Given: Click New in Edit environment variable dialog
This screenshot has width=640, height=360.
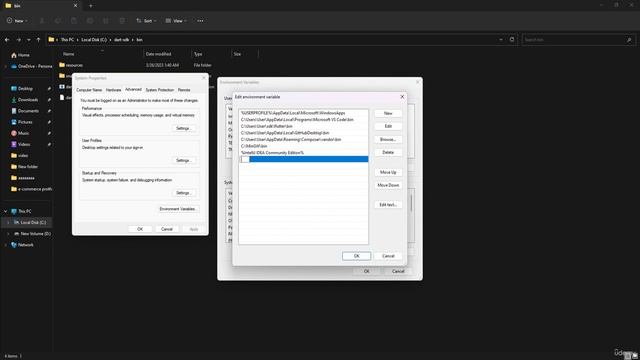Looking at the screenshot, I should click(388, 113).
